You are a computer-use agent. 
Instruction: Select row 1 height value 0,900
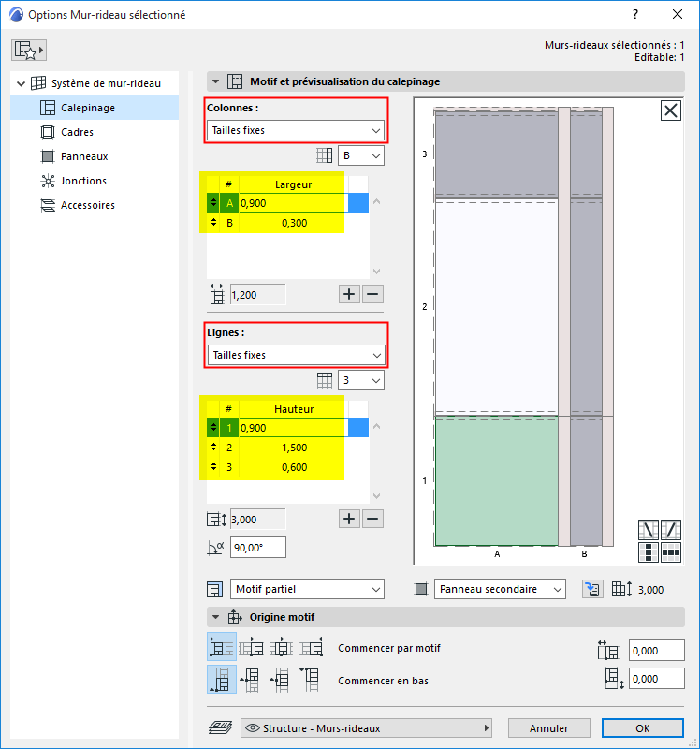293,428
